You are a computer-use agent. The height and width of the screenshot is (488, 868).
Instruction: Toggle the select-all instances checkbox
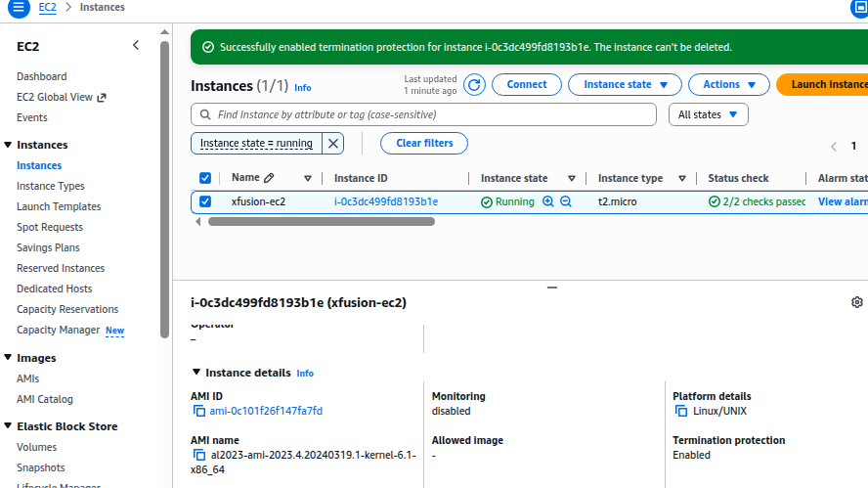(x=205, y=178)
